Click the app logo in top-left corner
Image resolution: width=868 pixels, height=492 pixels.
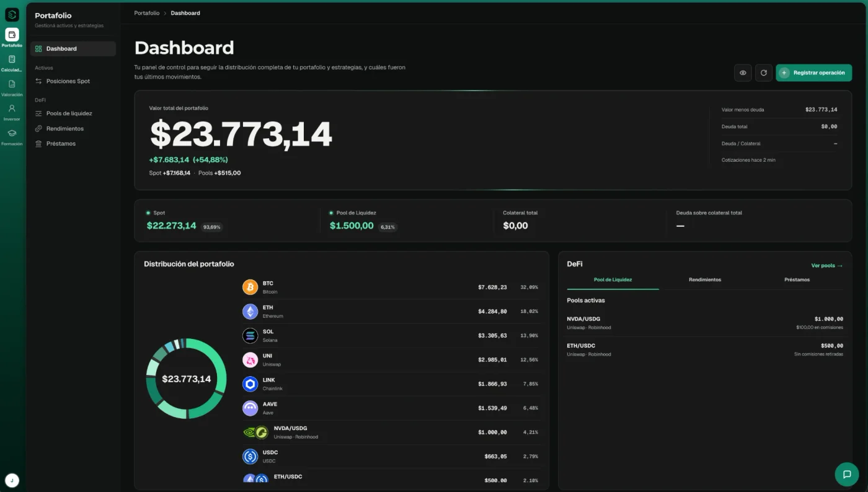[12, 15]
